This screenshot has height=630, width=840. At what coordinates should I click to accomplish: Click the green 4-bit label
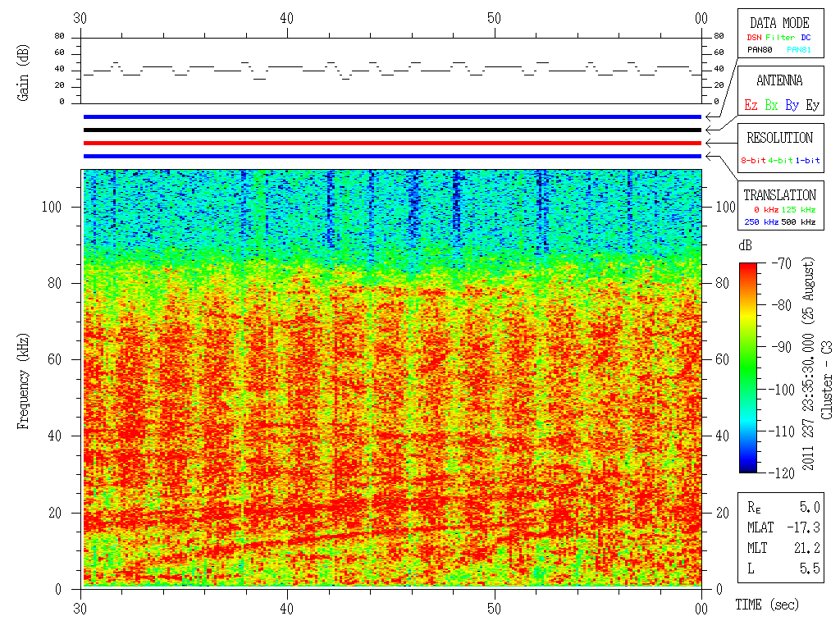(x=779, y=160)
